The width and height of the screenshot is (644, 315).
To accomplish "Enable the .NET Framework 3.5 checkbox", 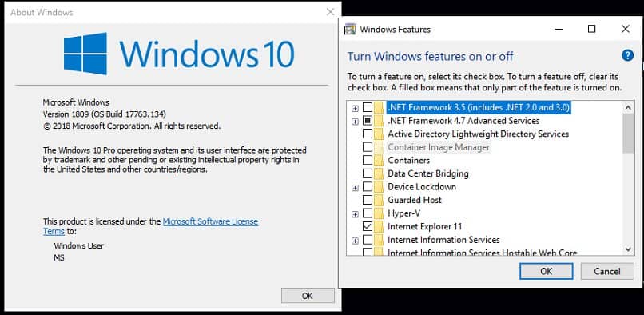I will pyautogui.click(x=368, y=107).
